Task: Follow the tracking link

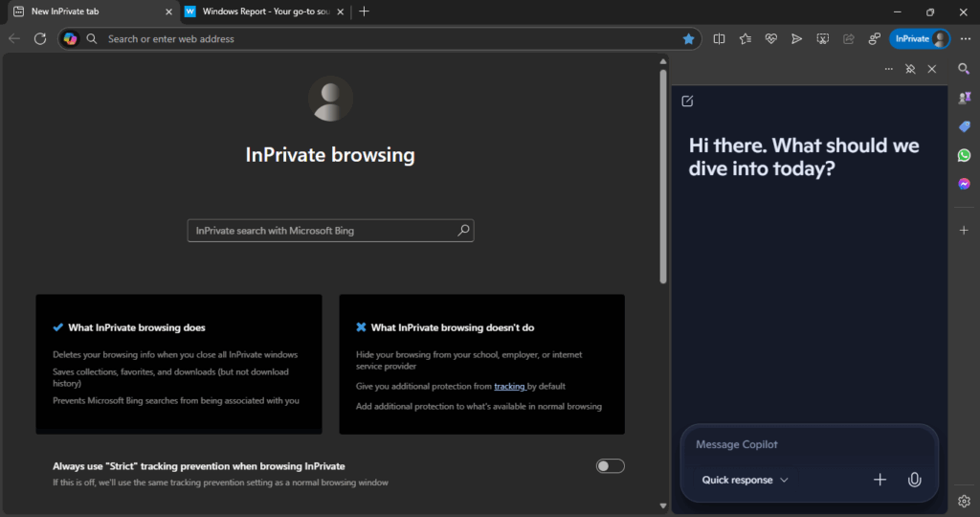Action: point(510,387)
